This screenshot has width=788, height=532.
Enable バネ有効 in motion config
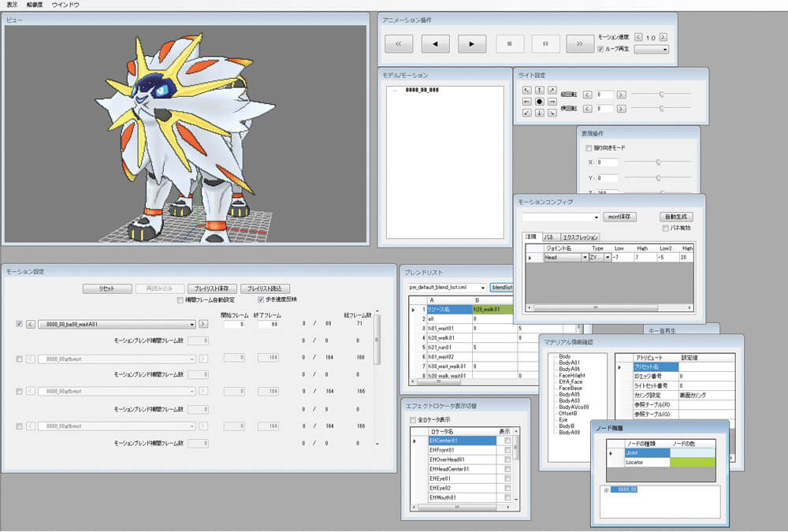click(665, 229)
